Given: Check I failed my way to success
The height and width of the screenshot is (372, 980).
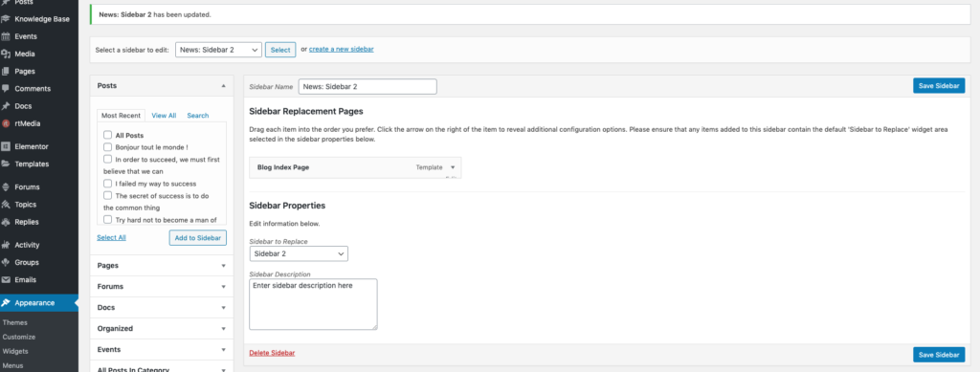Looking at the screenshot, I should pyautogui.click(x=107, y=184).
